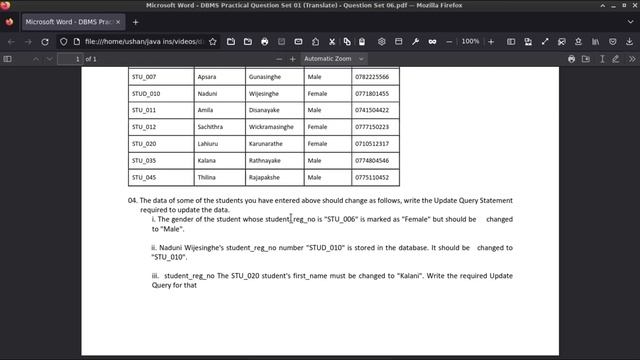Click the surname Karunarathe

pyautogui.click(x=266, y=144)
